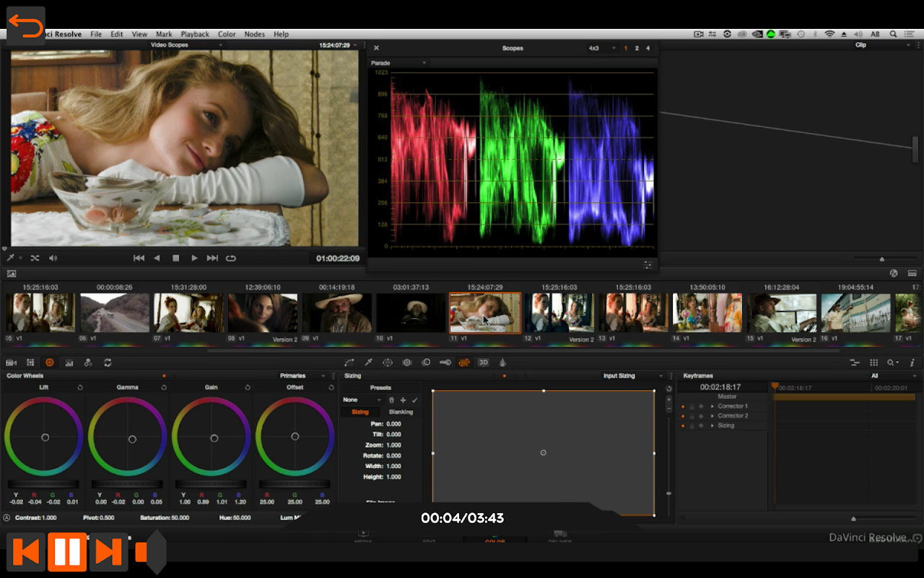
Task: Open the Parade scope type dropdown
Action: [x=397, y=64]
